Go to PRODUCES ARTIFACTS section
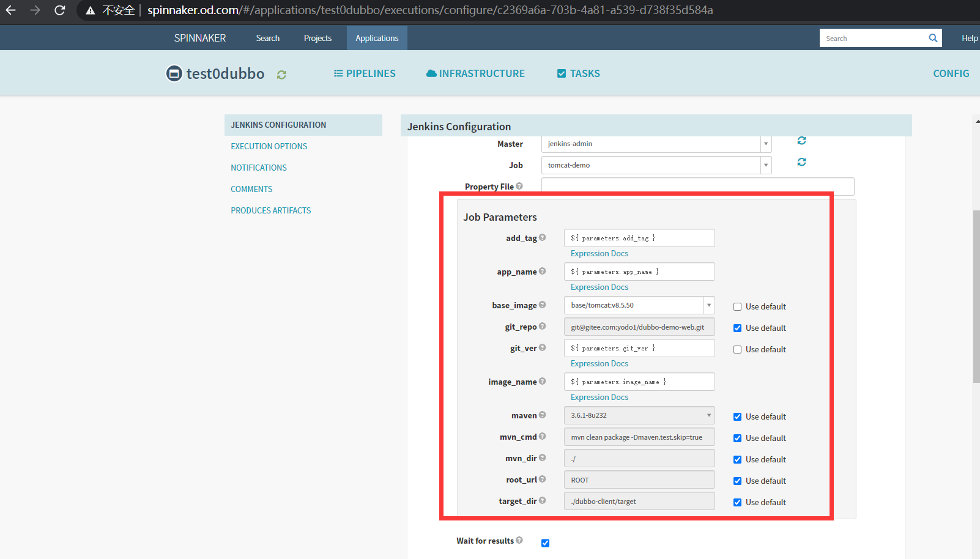Screen dimensions: 980x559 [x=271, y=210]
